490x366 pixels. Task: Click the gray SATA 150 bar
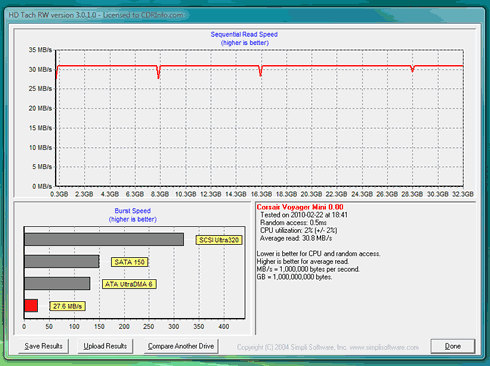(x=62, y=262)
